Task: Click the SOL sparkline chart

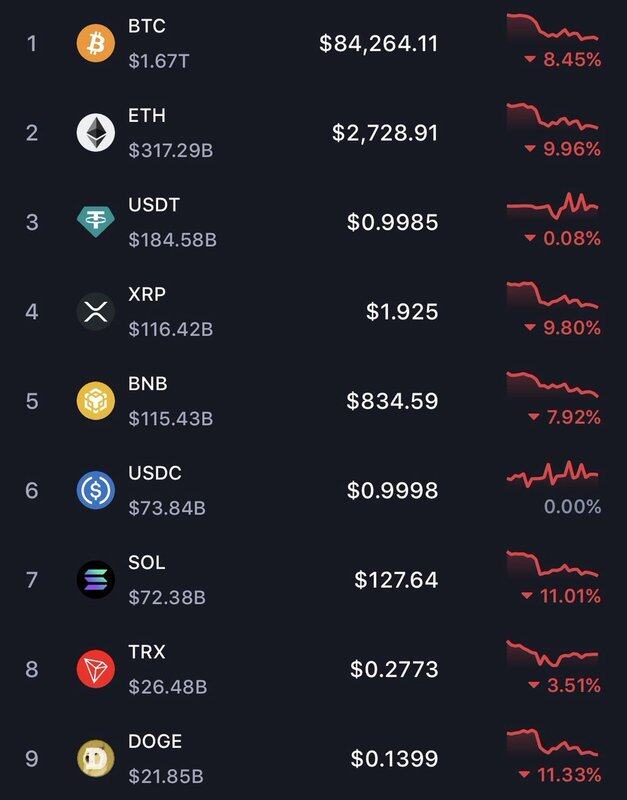Action: click(552, 566)
